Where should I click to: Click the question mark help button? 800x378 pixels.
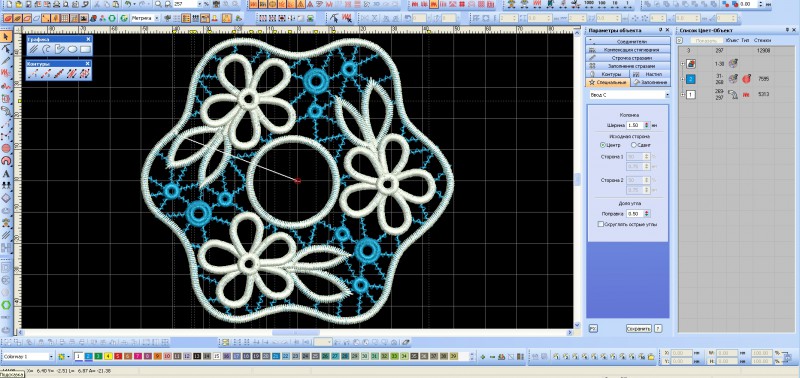[x=658, y=329]
